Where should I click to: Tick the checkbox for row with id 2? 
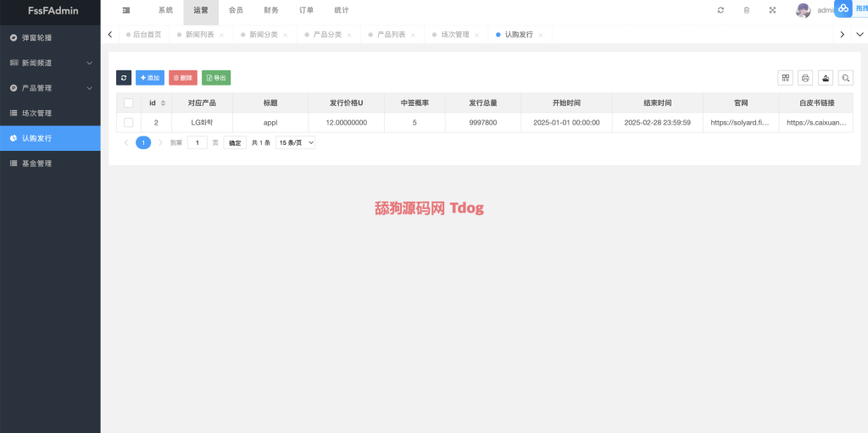(129, 122)
